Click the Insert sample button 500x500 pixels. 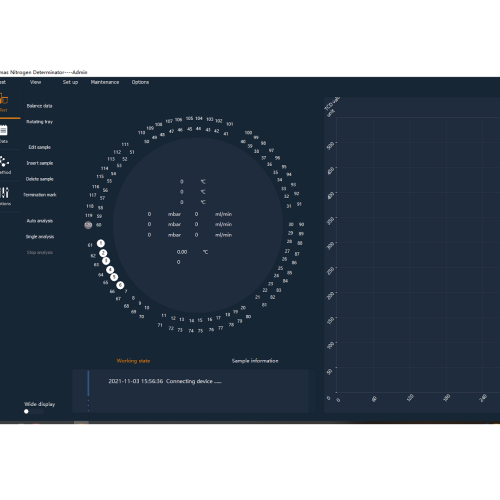pos(40,163)
